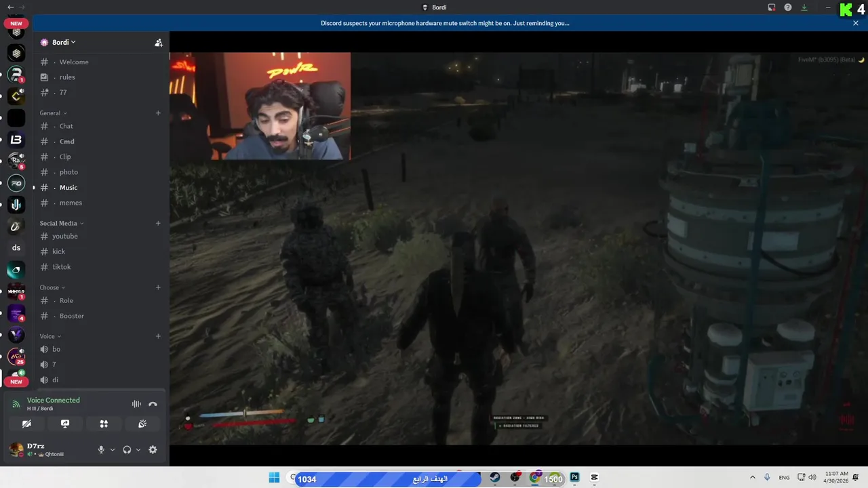Open the soundboard button

[142, 424]
